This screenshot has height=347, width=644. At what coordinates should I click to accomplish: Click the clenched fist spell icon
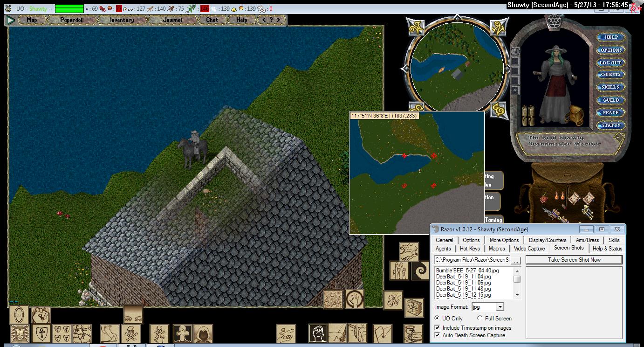(x=41, y=315)
